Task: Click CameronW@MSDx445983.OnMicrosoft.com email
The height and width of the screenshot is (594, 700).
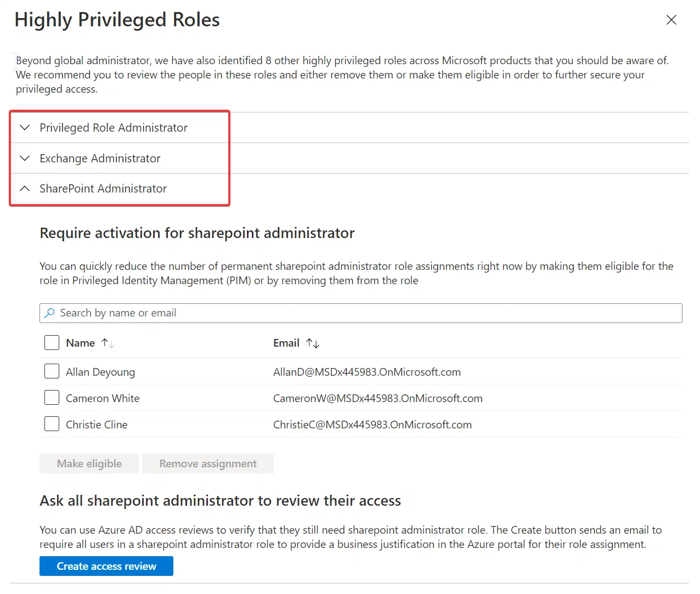Action: [378, 398]
